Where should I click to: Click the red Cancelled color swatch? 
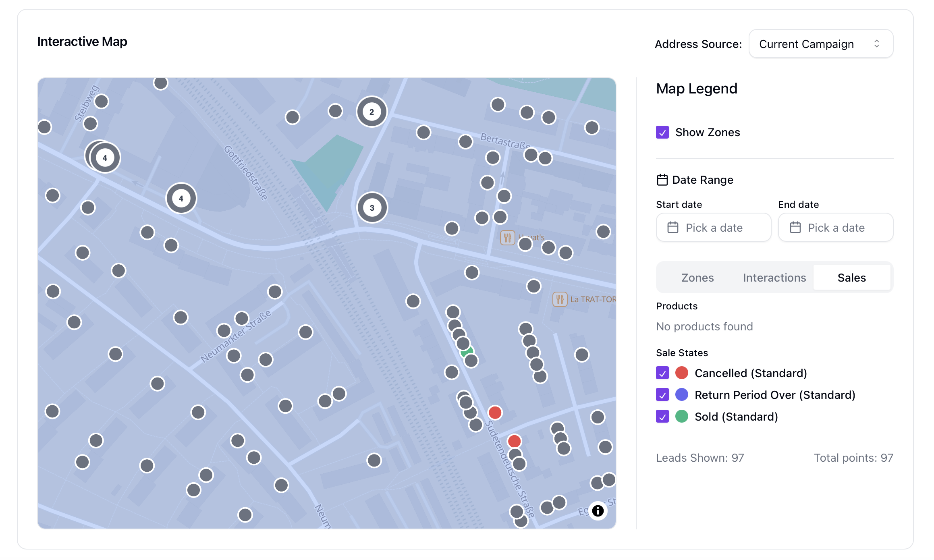[x=682, y=373]
